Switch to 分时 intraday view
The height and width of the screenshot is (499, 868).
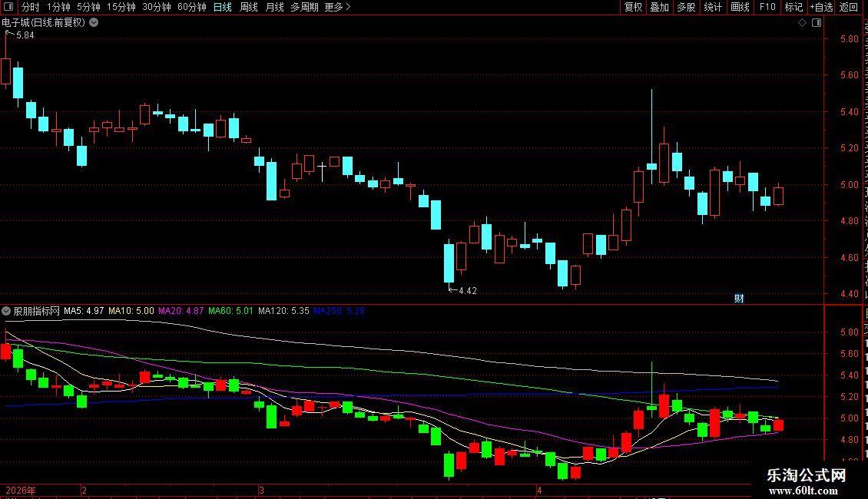pos(31,7)
